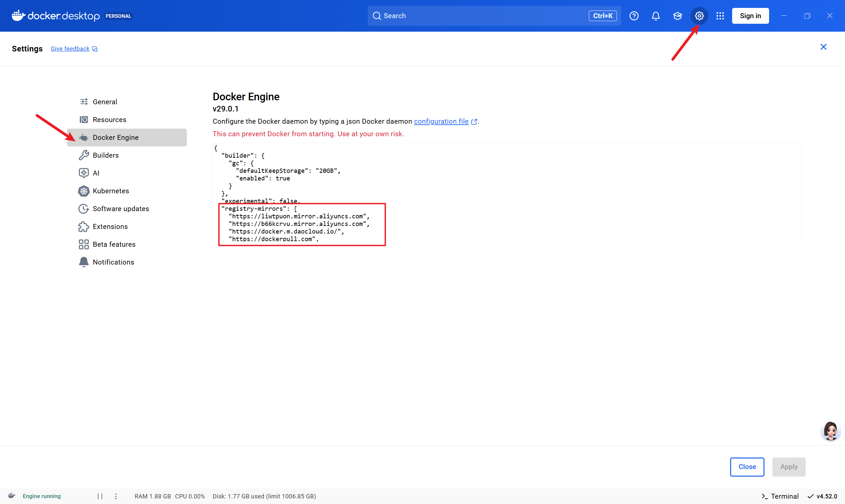Open the assistant avatar bubble
Screen dimensions: 845x504
pos(830,431)
